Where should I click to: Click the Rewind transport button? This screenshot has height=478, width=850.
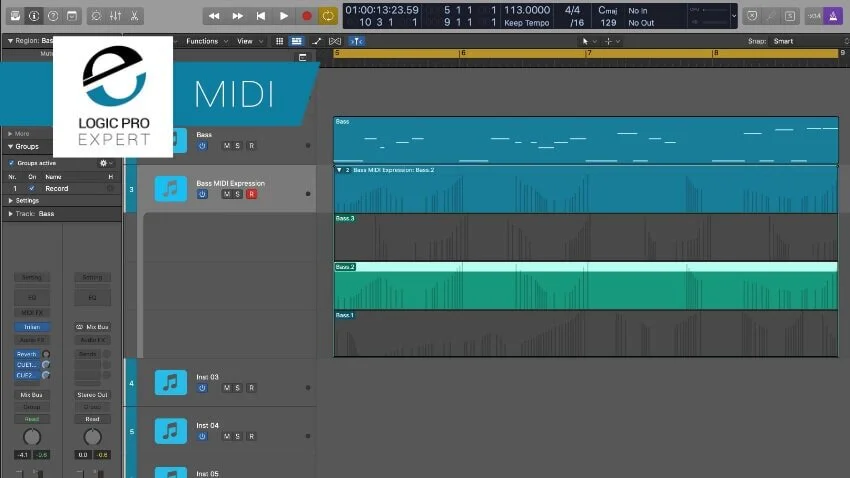pos(214,16)
